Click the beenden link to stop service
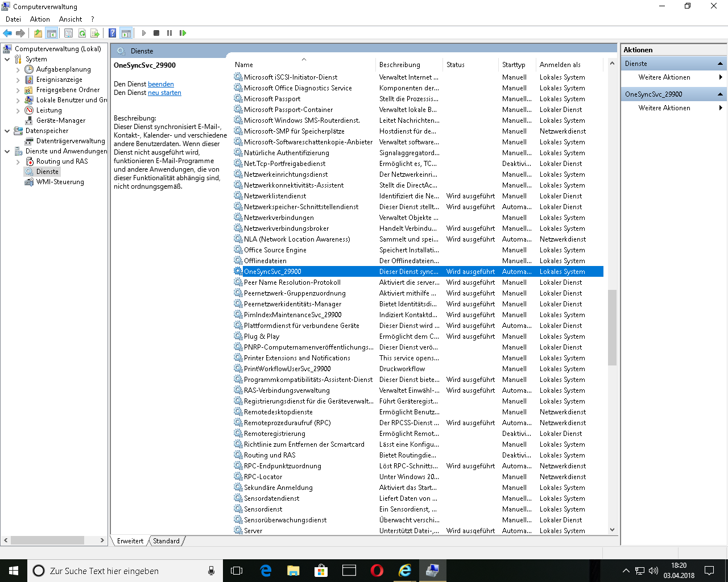 [x=161, y=84]
